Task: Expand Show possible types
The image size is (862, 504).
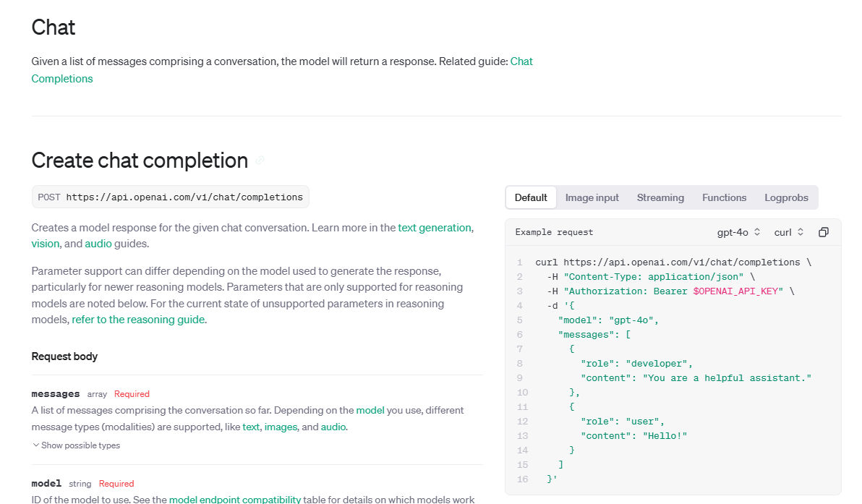Action: pos(76,445)
